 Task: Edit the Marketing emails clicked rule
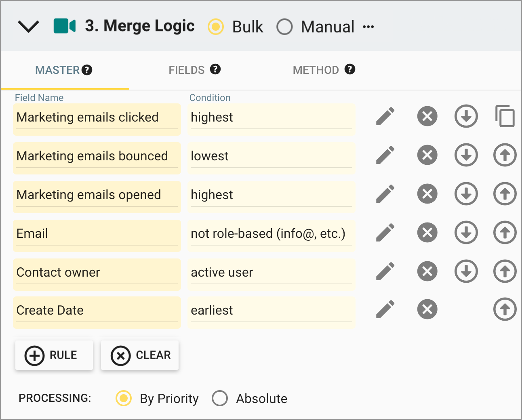pos(385,116)
